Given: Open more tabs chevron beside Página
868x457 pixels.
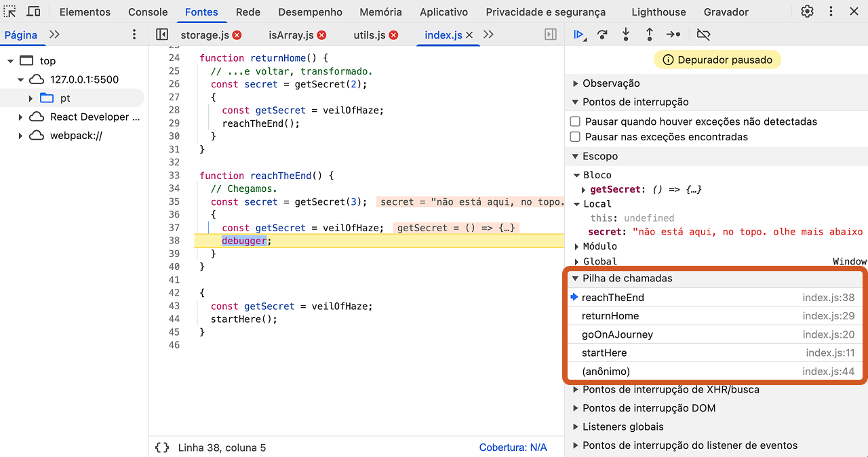Looking at the screenshot, I should coord(54,35).
